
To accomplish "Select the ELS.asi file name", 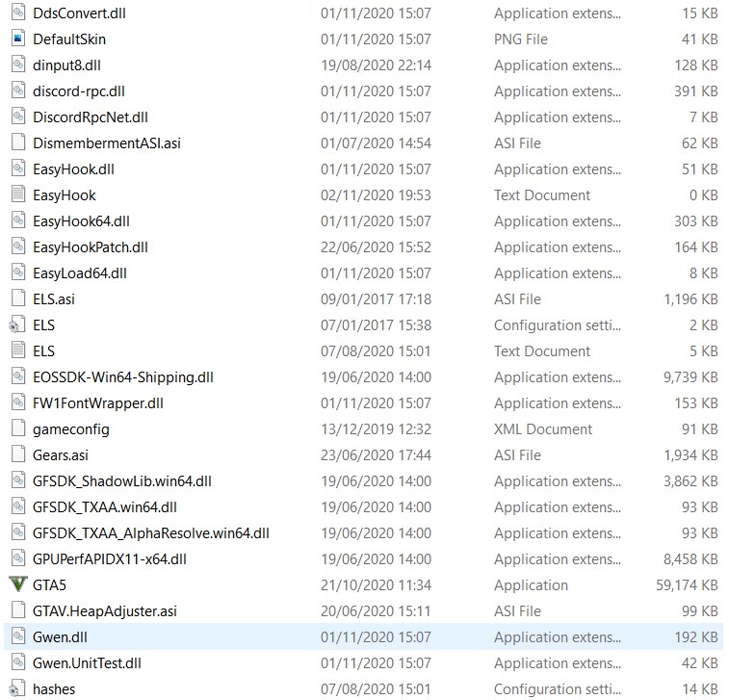I will tap(54, 298).
